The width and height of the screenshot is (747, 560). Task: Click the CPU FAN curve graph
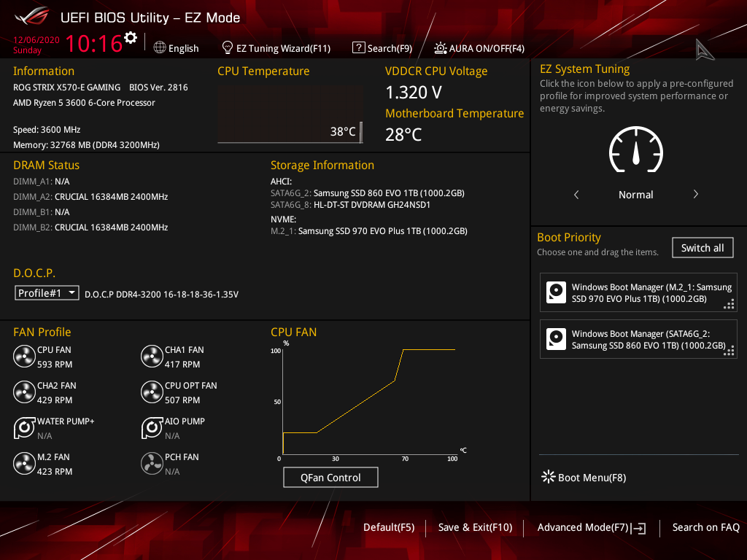coord(369,400)
